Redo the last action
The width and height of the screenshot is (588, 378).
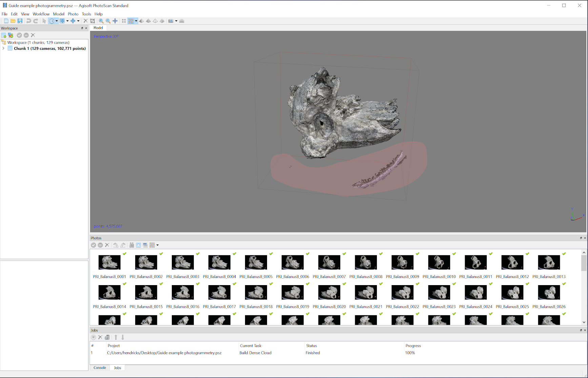pos(36,21)
